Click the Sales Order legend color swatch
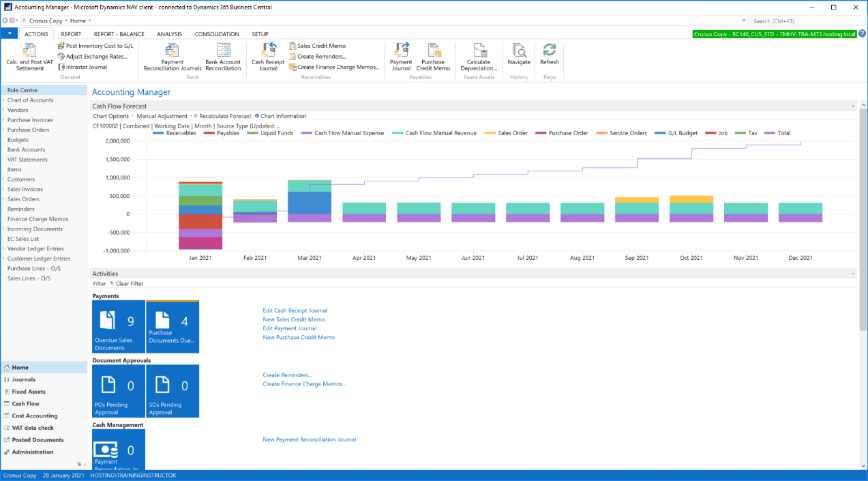 tap(490, 133)
